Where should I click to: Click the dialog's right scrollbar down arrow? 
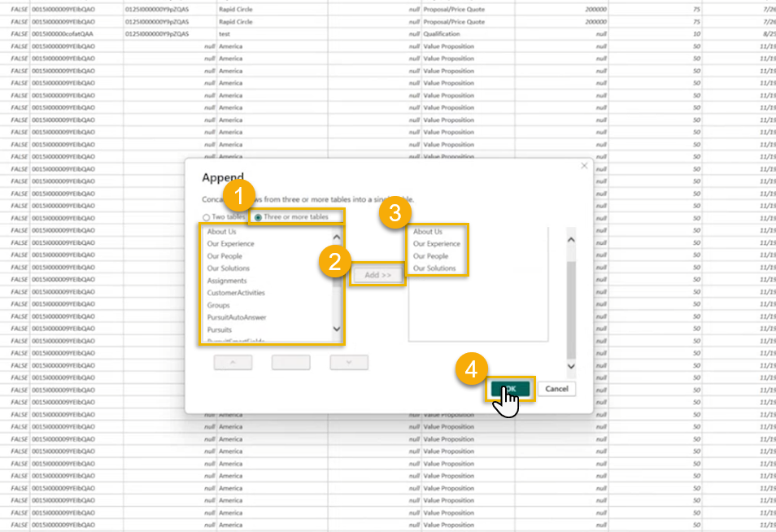point(570,366)
